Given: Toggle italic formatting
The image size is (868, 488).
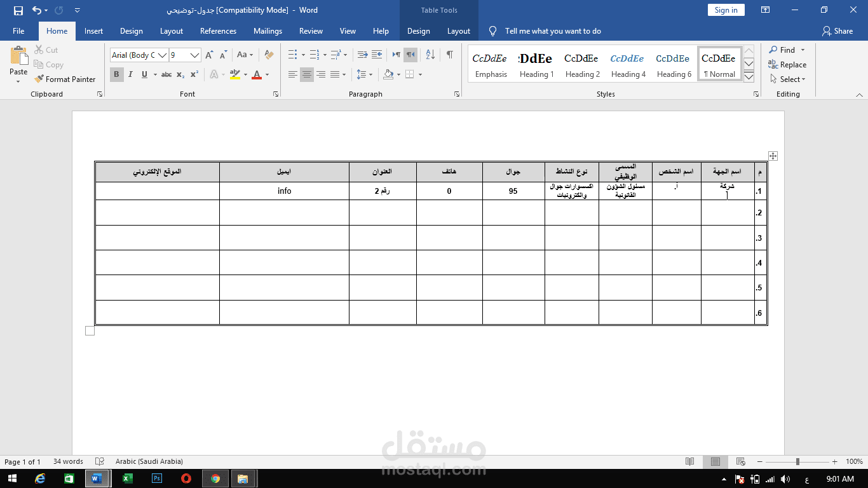Looking at the screenshot, I should 130,74.
